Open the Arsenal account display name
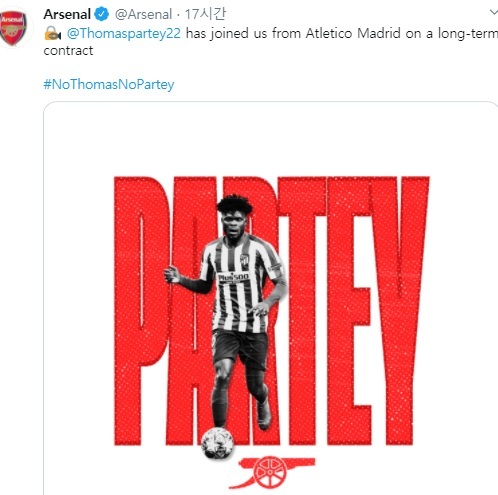Viewport: 498px width, 495px height. [67, 14]
